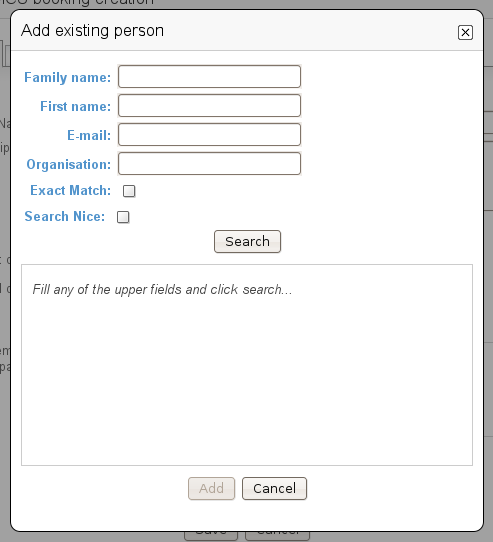This screenshot has width=493, height=542.
Task: Click the Search Nice label text
Action: (x=65, y=216)
